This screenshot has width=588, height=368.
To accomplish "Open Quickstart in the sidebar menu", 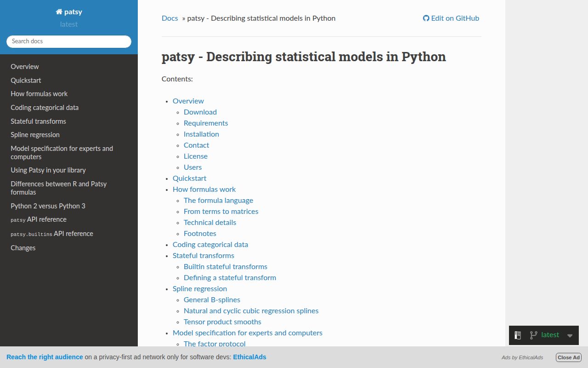I will tap(69, 80).
